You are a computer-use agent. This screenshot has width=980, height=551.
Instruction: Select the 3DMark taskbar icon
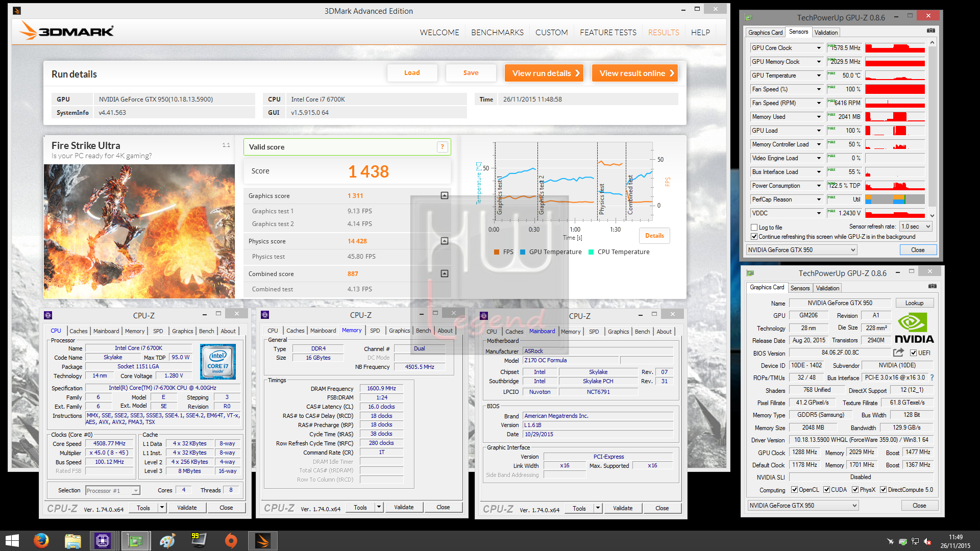point(263,540)
